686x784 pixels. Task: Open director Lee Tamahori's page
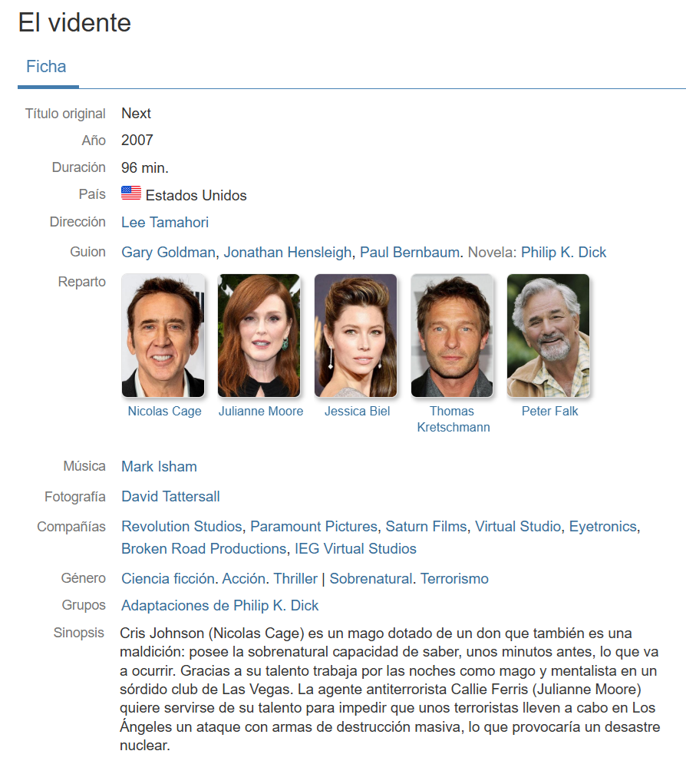coord(165,223)
